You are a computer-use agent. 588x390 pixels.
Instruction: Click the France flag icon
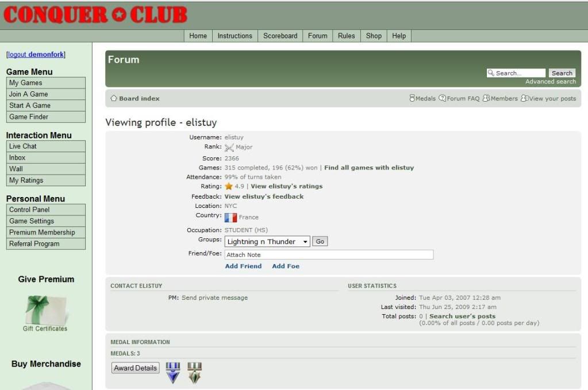click(230, 218)
